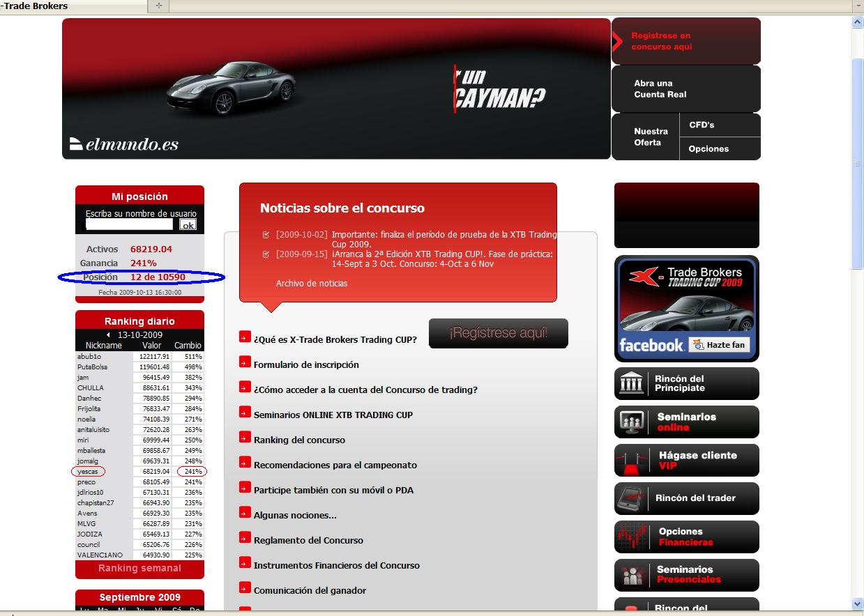Click nickname CHULLA in ranking
The image size is (864, 616).
(90, 387)
